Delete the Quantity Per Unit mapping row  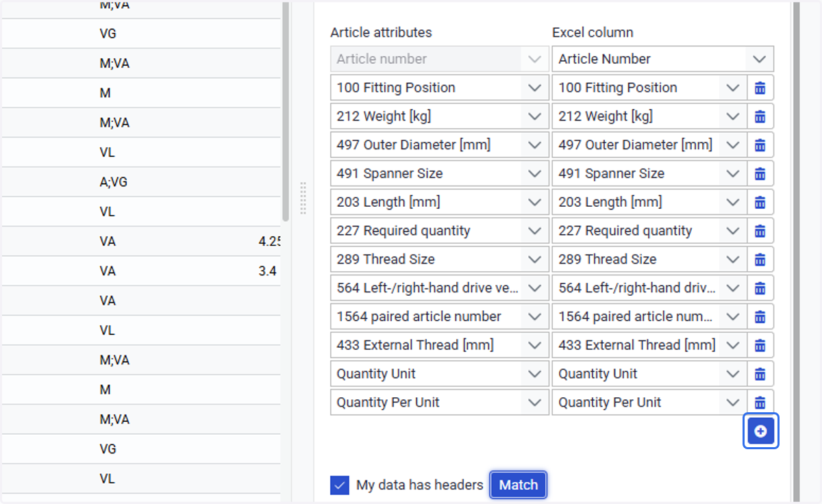point(760,403)
